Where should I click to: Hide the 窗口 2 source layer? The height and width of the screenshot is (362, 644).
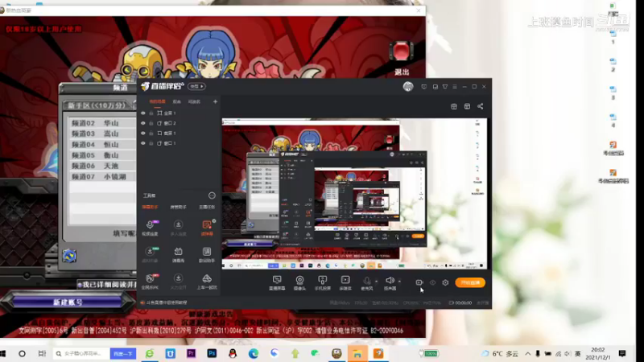(143, 123)
